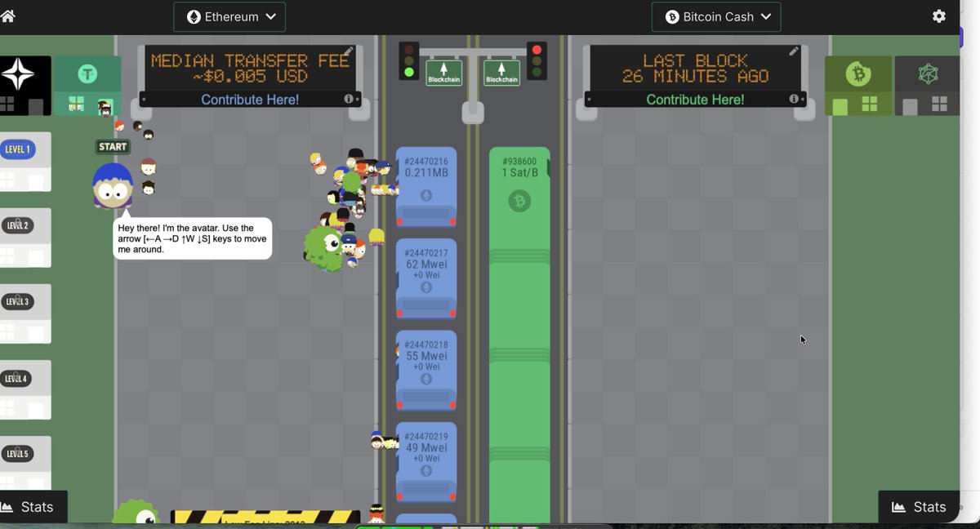Screen dimensions: 980x529
Task: Open info icon on Last Block sign
Action: click(794, 99)
